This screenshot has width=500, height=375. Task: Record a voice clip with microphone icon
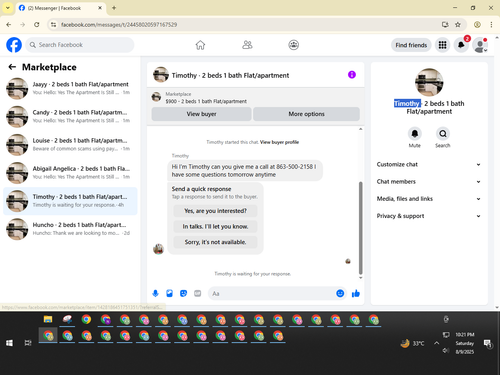tap(155, 293)
